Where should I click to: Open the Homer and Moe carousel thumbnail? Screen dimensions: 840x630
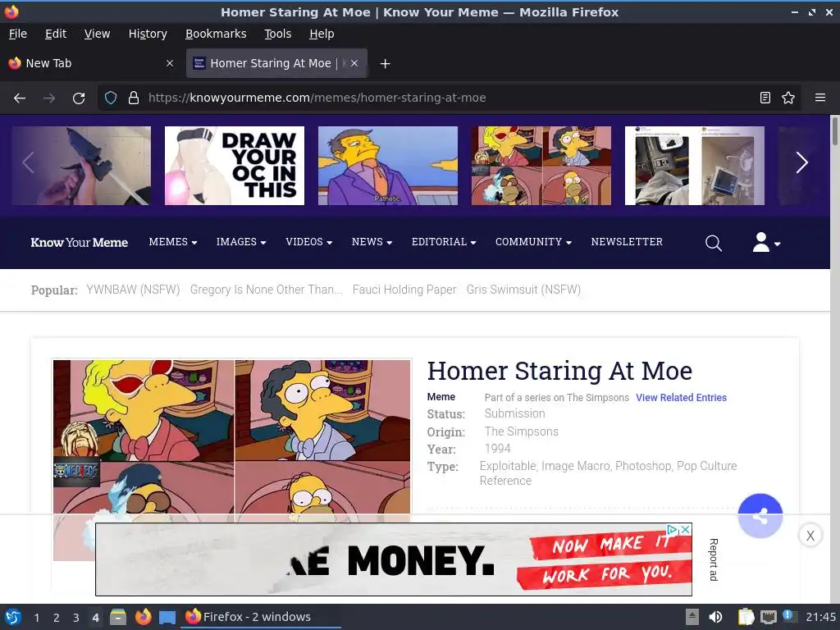click(x=541, y=166)
